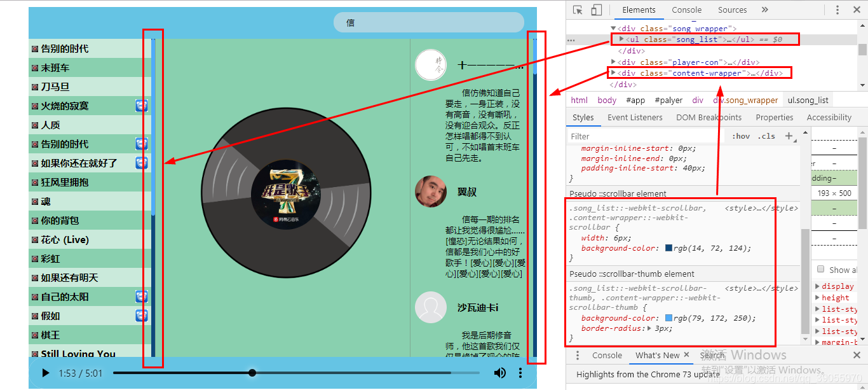The image size is (868, 390).
Task: Select ul.song_list in the DOM breadcrumb
Action: [x=808, y=100]
